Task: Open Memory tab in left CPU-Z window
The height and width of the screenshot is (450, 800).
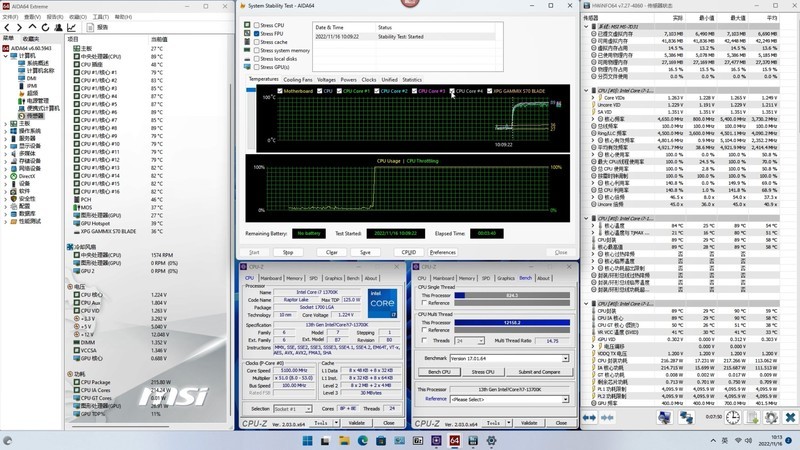Action: (x=294, y=278)
